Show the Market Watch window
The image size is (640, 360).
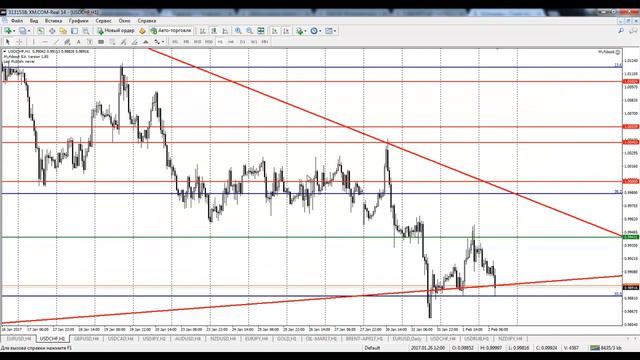[x=40, y=31]
